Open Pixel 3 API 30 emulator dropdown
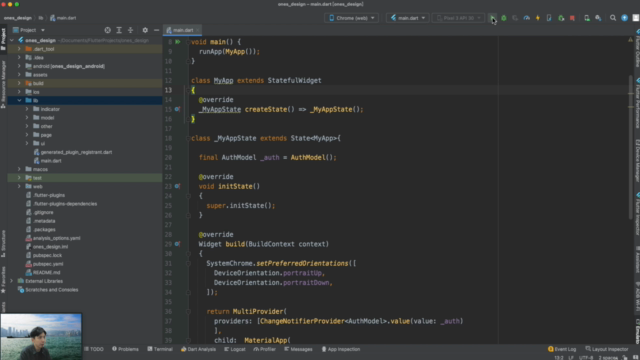This screenshot has height=360, width=640. pos(458,18)
